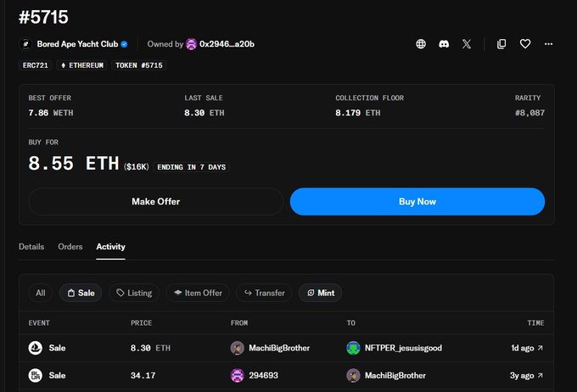Open the X (Twitter) link icon
This screenshot has height=392, width=577.
(467, 44)
